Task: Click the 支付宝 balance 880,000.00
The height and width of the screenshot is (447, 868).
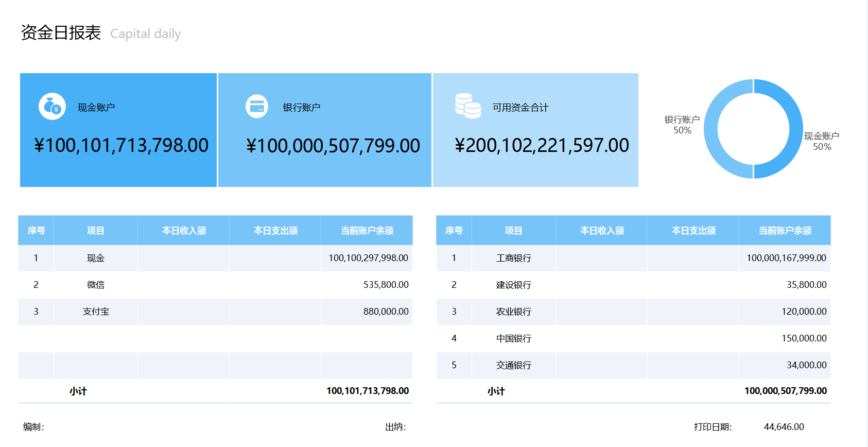Action: (x=386, y=312)
